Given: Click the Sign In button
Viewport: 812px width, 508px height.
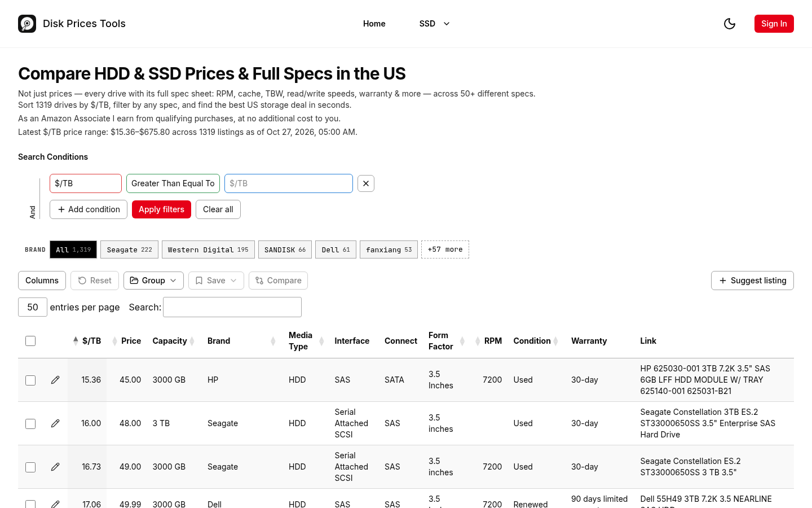Looking at the screenshot, I should pyautogui.click(x=774, y=24).
